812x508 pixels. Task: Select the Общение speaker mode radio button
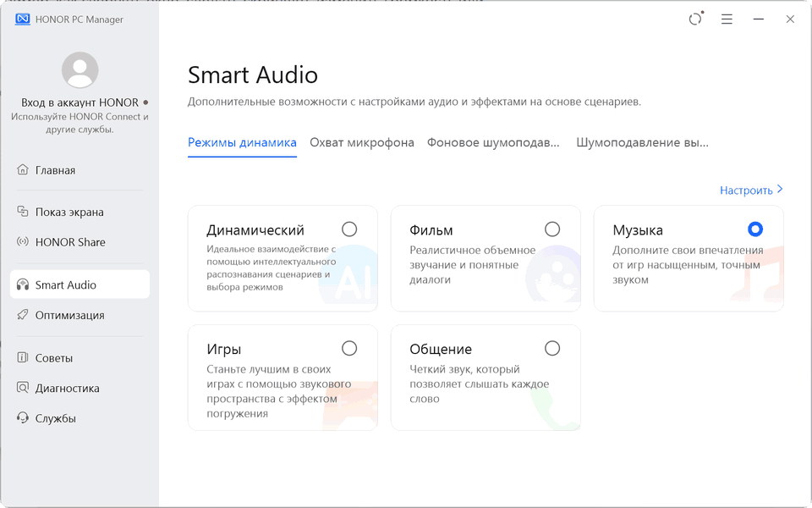pos(552,348)
